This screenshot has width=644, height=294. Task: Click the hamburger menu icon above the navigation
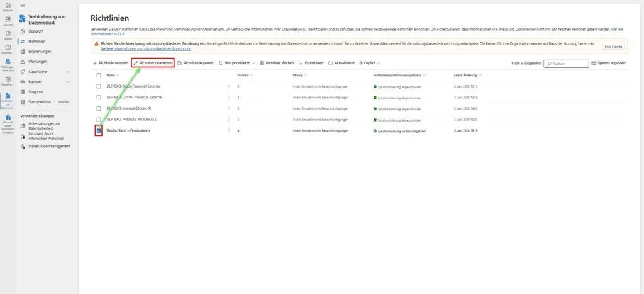(x=23, y=5)
